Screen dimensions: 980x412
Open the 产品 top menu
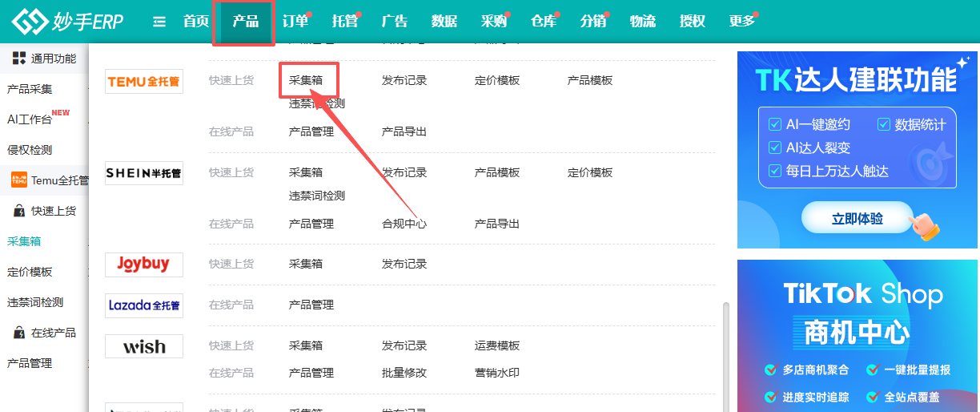click(245, 22)
